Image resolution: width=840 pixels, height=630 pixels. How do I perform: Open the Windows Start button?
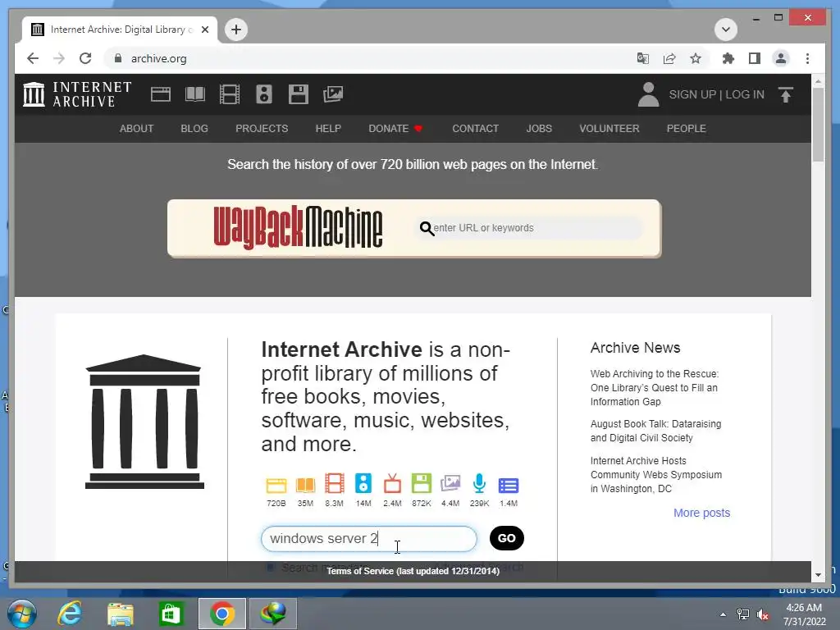[x=22, y=614]
